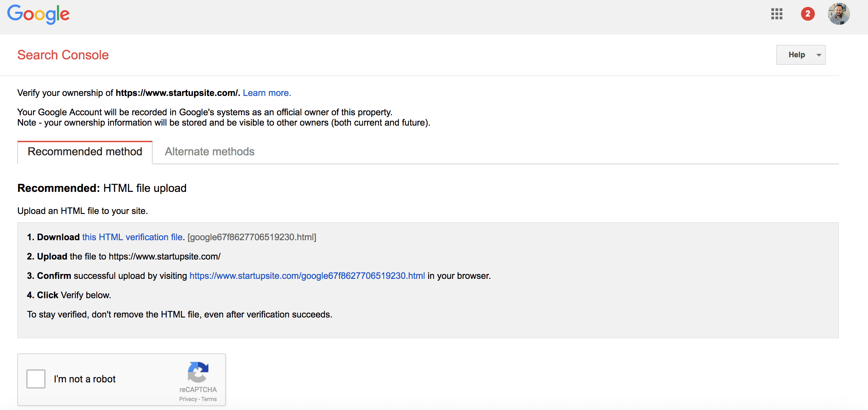This screenshot has height=410, width=868.
Task: Open the Google apps grid
Action: (777, 14)
